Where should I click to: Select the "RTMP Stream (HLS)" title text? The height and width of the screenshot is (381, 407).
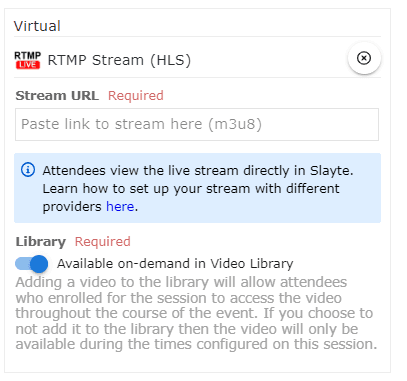[x=119, y=60]
